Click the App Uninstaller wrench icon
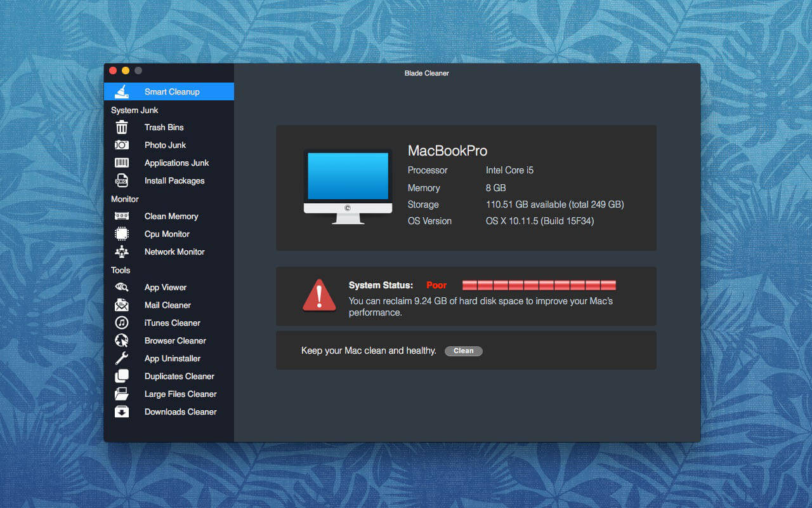The height and width of the screenshot is (508, 812). pos(122,358)
